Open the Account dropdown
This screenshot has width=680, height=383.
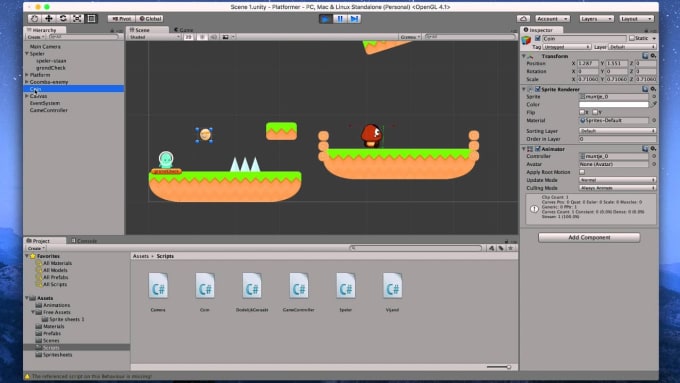(552, 19)
